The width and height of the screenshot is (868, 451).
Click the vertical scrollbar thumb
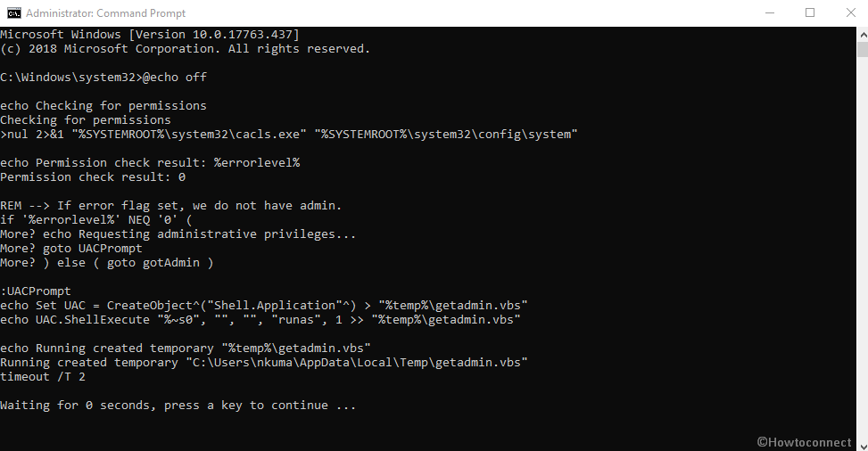863,49
